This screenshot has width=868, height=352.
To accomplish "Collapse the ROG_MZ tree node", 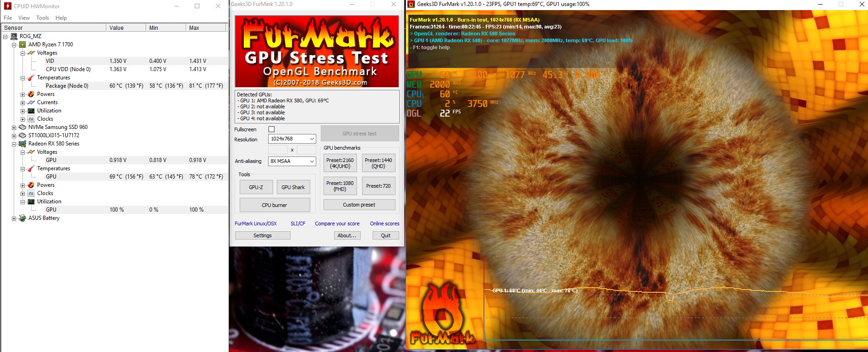I will tap(5, 36).
